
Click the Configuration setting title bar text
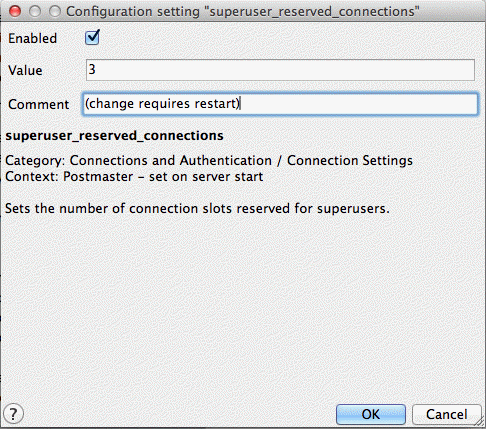pos(243,12)
